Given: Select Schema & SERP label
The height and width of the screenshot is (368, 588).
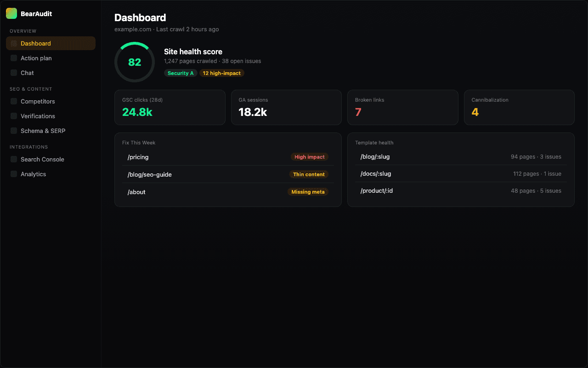Looking at the screenshot, I should pyautogui.click(x=43, y=131).
